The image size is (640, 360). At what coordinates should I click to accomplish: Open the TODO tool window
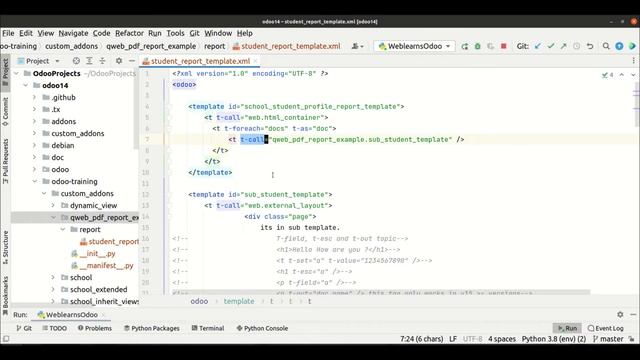54,328
